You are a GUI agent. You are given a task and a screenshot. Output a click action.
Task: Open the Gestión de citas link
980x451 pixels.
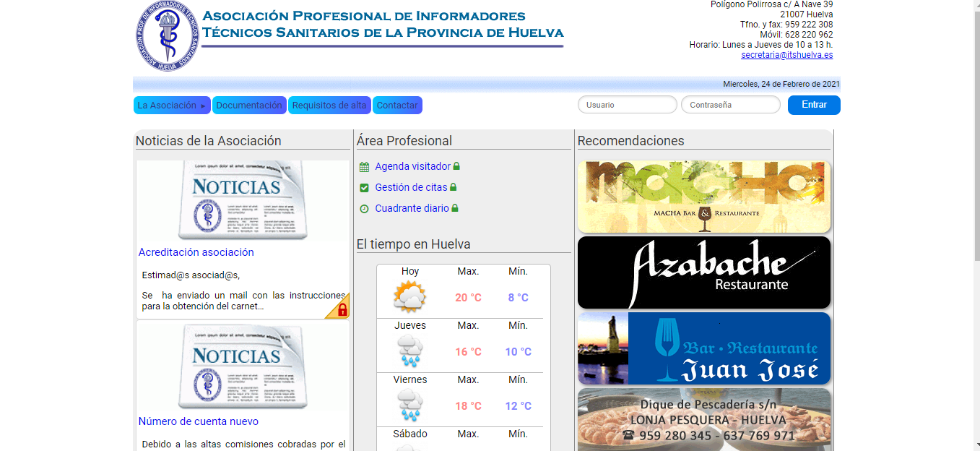pyautogui.click(x=411, y=187)
